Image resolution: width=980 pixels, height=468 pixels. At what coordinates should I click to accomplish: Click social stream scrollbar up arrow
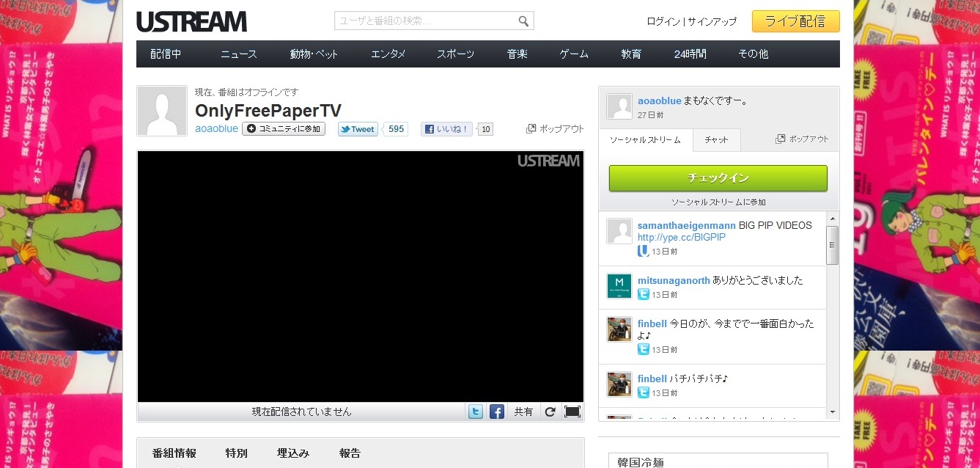[x=833, y=219]
